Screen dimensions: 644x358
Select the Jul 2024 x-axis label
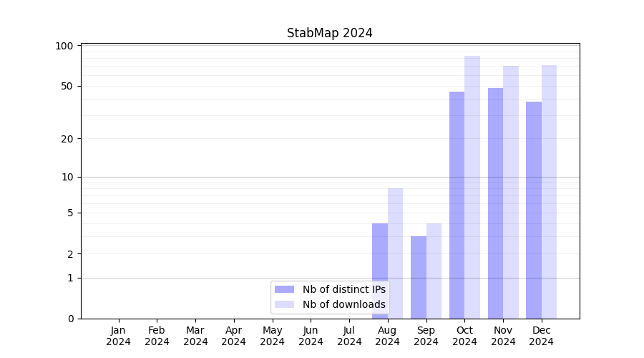click(349, 336)
